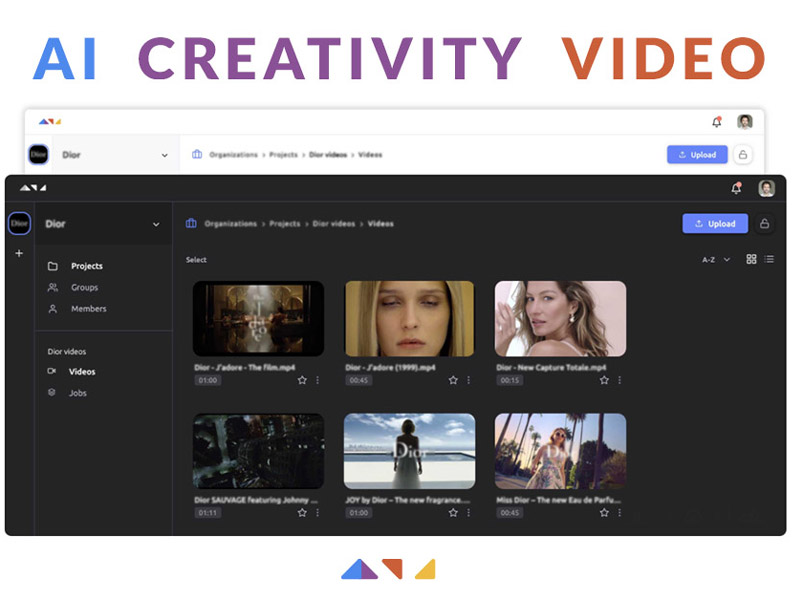Go to Members in the sidebar
This screenshot has width=803, height=600.
(x=88, y=309)
